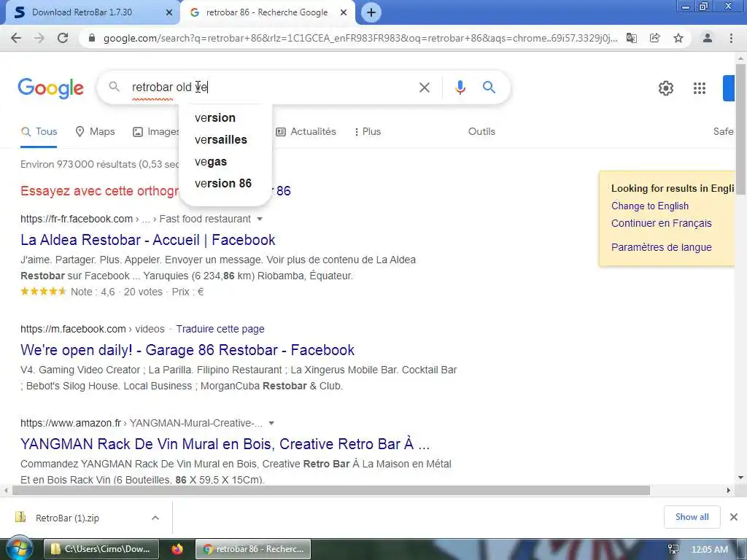This screenshot has width=747, height=560.
Task: Click Change to English link
Action: click(x=650, y=206)
